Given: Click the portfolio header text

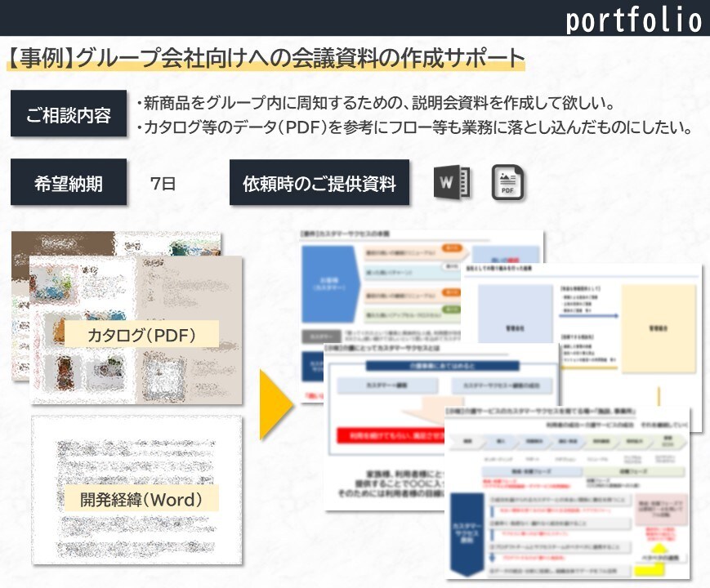Looking at the screenshot, I should [633, 20].
